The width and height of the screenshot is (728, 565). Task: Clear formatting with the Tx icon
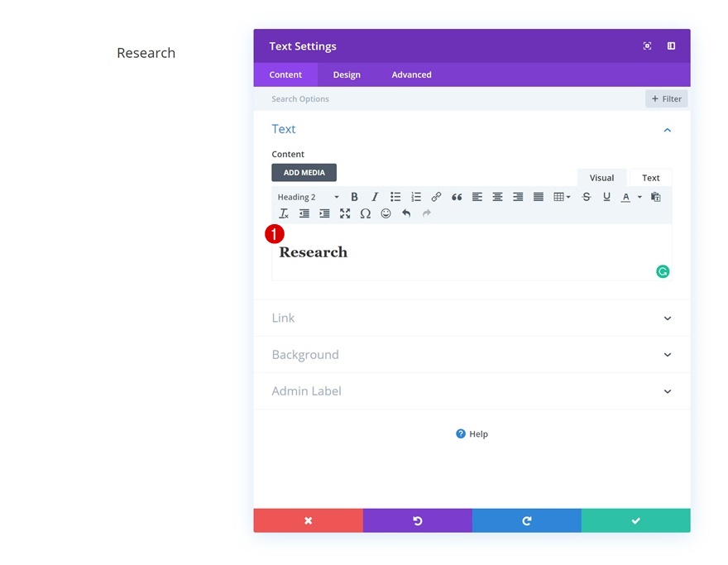click(284, 213)
